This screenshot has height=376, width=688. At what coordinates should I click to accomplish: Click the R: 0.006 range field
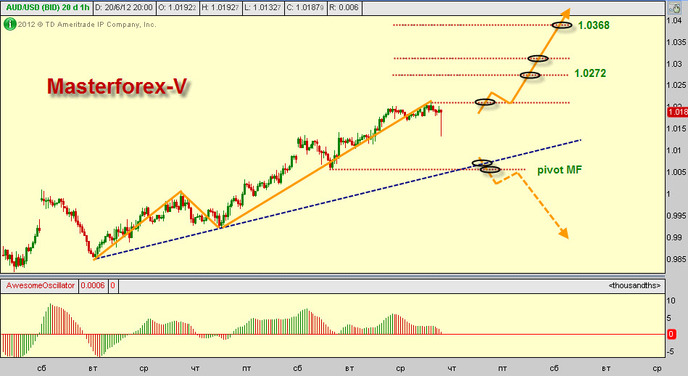(344, 7)
